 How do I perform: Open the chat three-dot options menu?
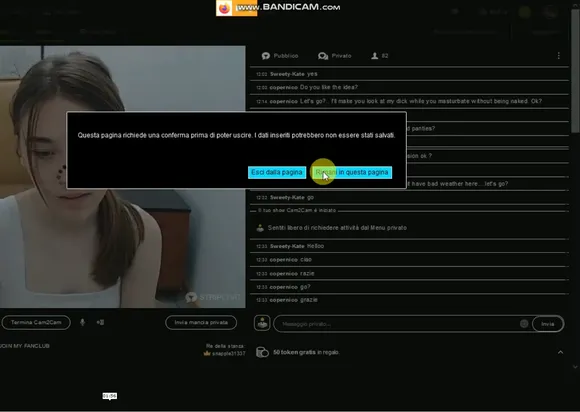(559, 55)
